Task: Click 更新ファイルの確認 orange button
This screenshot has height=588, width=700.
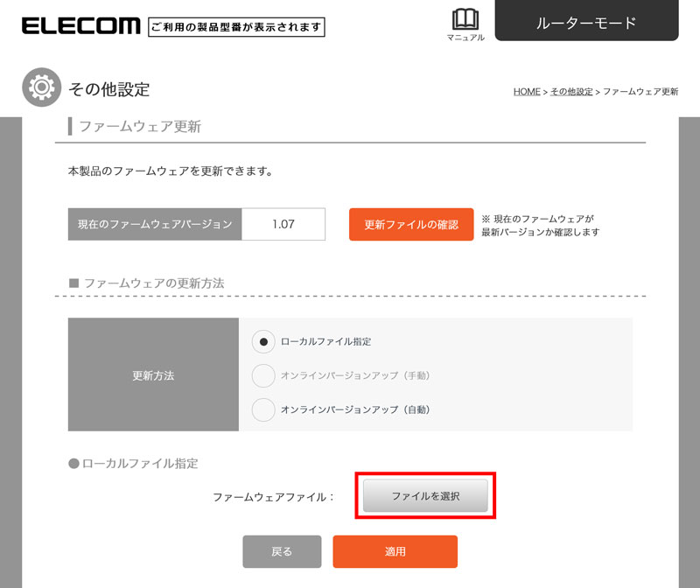Action: [x=411, y=224]
